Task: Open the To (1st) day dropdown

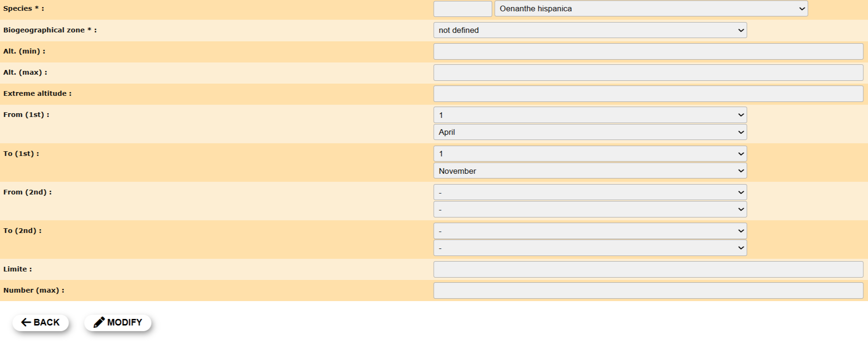Action: pyautogui.click(x=590, y=154)
